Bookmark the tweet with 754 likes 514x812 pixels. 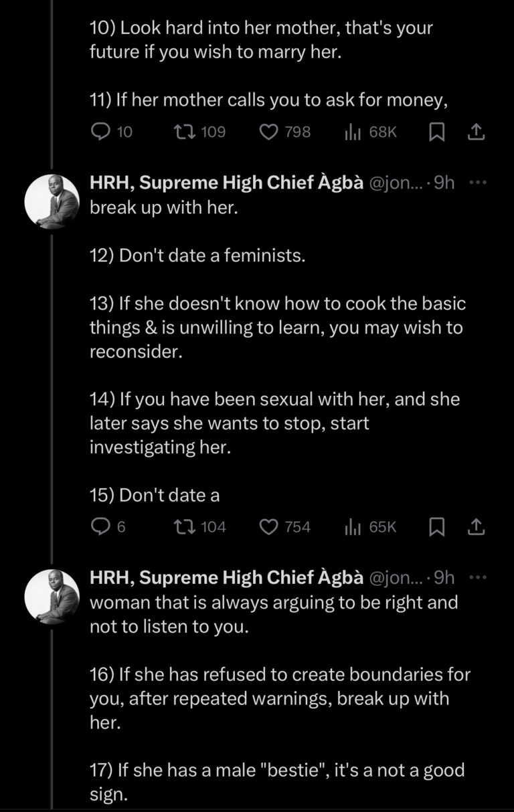(x=436, y=527)
